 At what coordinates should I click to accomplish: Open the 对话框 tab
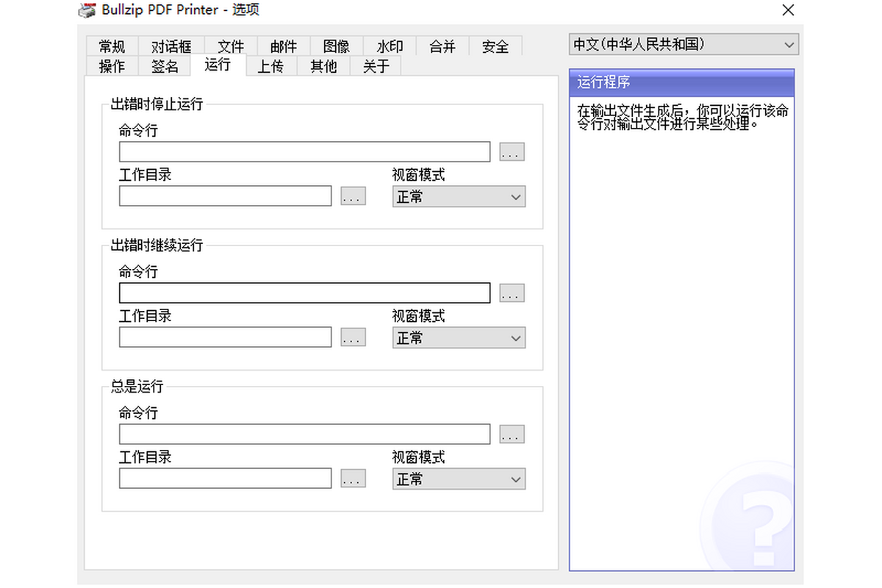[x=171, y=46]
